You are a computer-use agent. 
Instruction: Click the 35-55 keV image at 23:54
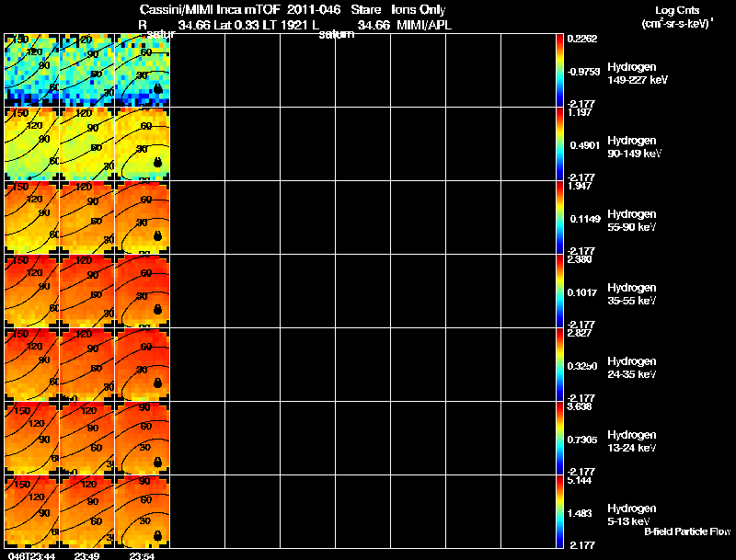tap(143, 291)
